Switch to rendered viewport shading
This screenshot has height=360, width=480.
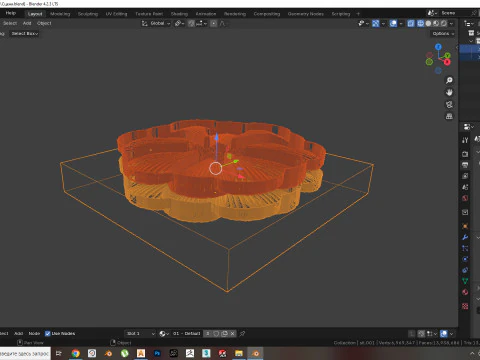[x=444, y=23]
